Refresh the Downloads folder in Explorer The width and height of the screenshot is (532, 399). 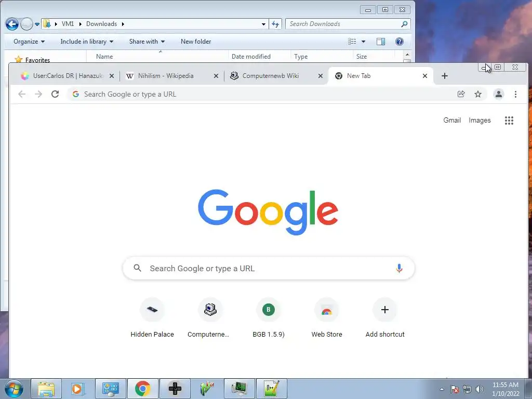pos(275,24)
